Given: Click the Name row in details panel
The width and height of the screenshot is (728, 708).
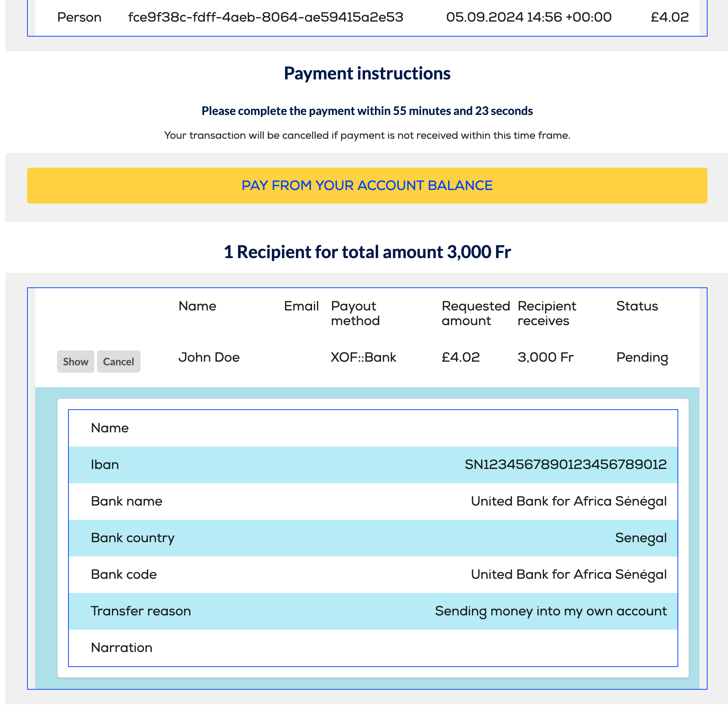Looking at the screenshot, I should (x=373, y=428).
